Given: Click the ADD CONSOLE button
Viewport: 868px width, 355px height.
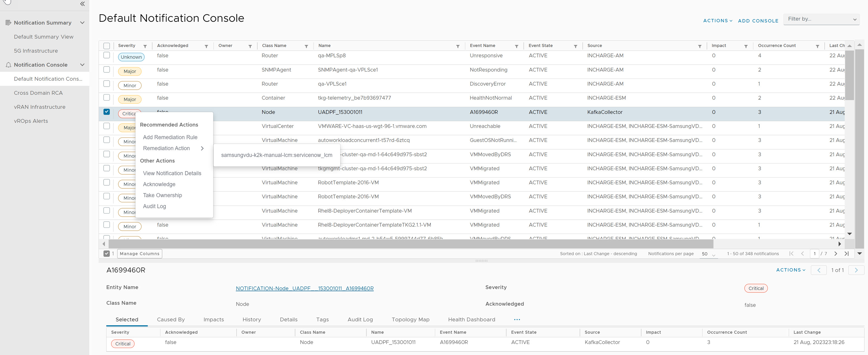Looking at the screenshot, I should pos(758,21).
